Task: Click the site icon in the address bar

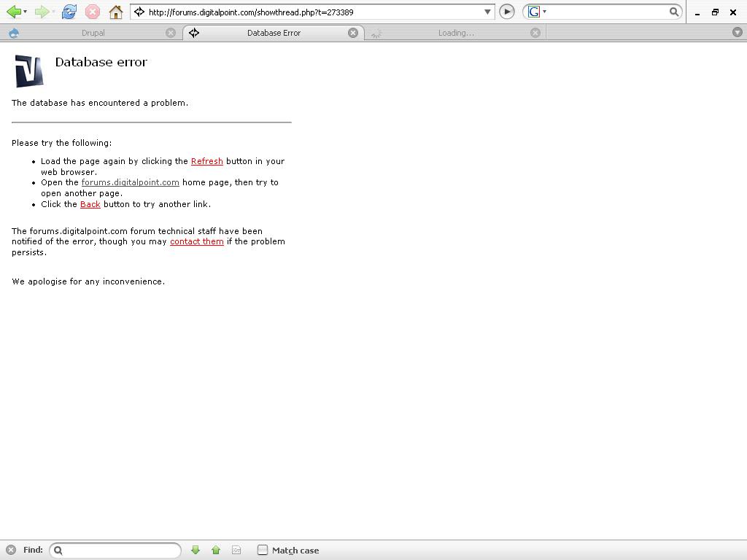Action: [x=139, y=12]
